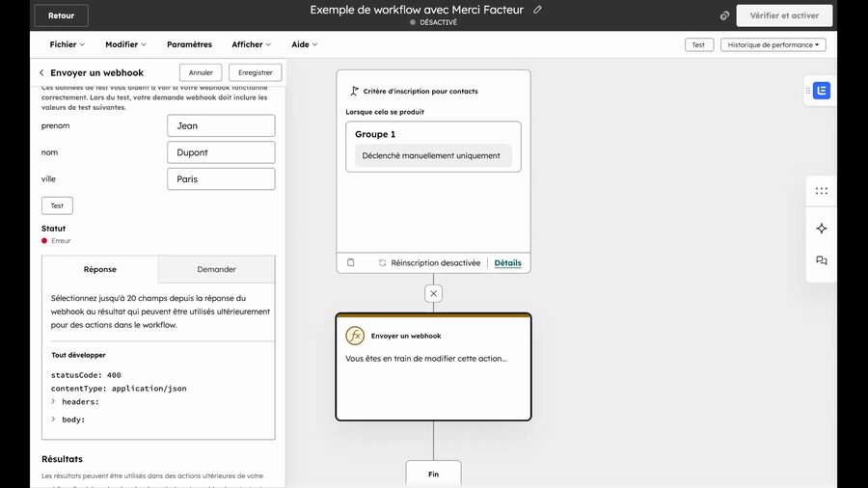Click the copy icon at trigger card bottom
Image resolution: width=868 pixels, height=488 pixels.
tap(350, 263)
